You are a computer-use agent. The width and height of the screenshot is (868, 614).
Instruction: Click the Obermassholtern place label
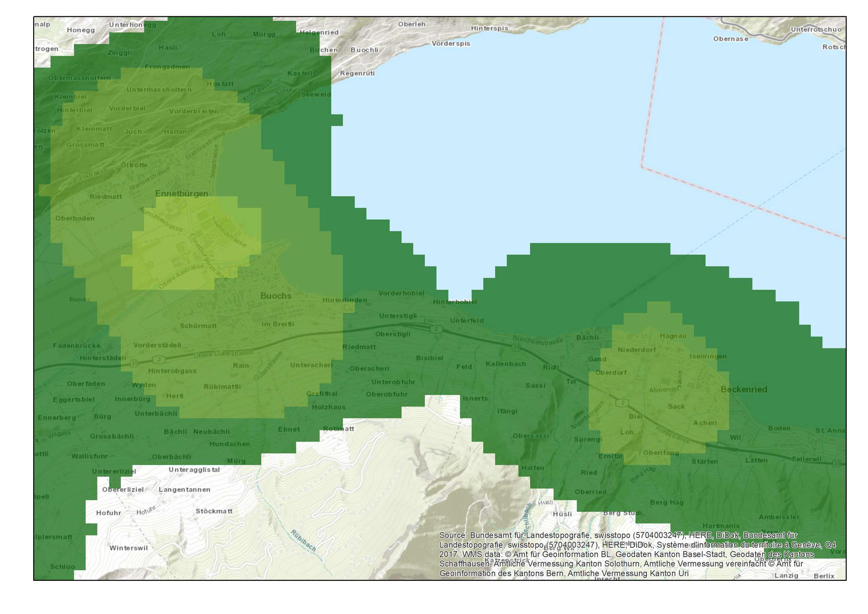click(79, 78)
